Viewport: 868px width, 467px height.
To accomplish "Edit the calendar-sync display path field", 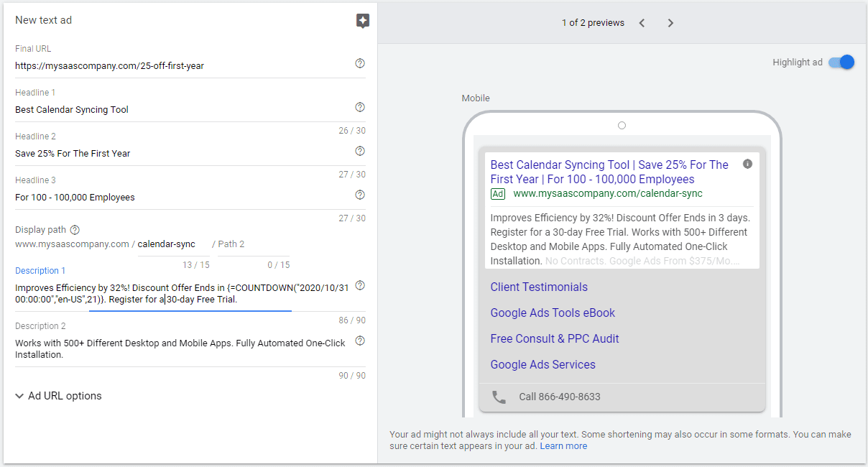I will click(x=174, y=244).
